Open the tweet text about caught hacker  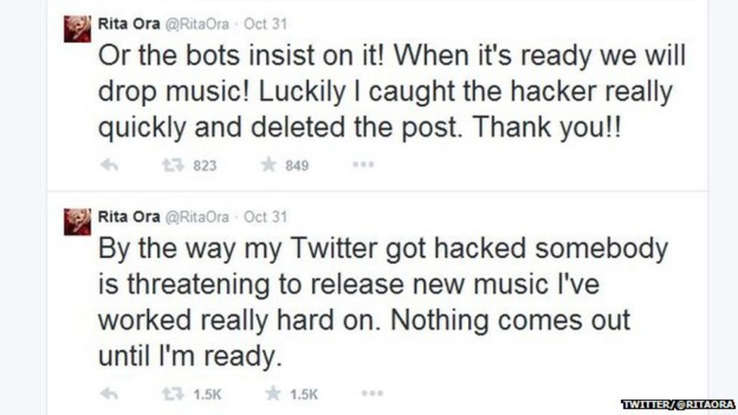pyautogui.click(x=392, y=91)
